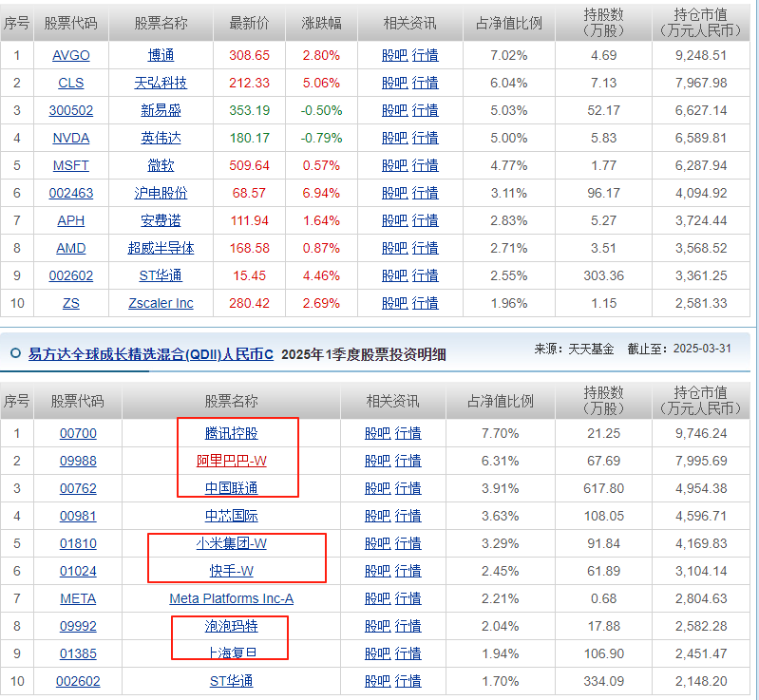Select the 617.80 shares held cell
Viewport: 759px width, 700px height.
[x=603, y=488]
